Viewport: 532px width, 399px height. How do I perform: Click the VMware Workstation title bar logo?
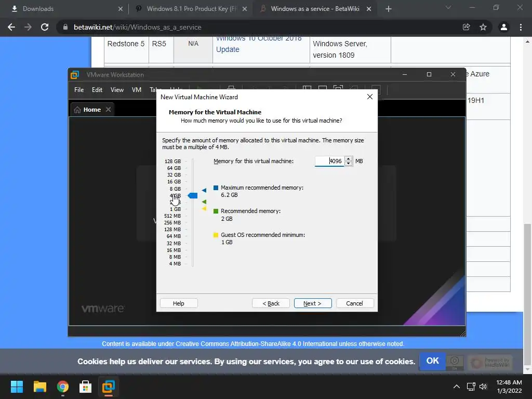75,75
